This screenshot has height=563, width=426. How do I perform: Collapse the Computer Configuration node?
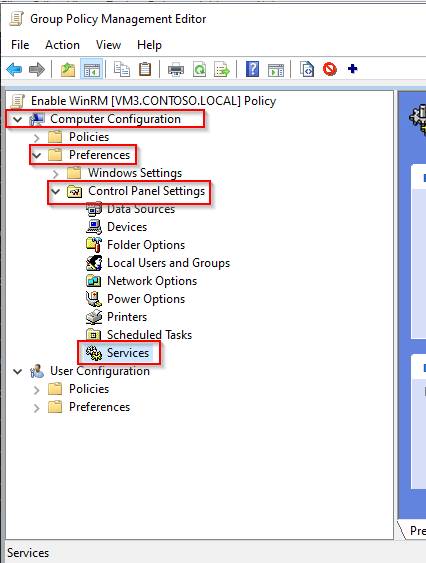[17, 120]
